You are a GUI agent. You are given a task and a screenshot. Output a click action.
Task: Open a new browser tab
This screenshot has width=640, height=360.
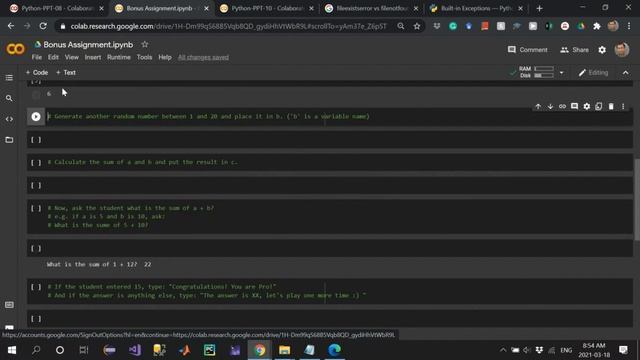(x=539, y=8)
